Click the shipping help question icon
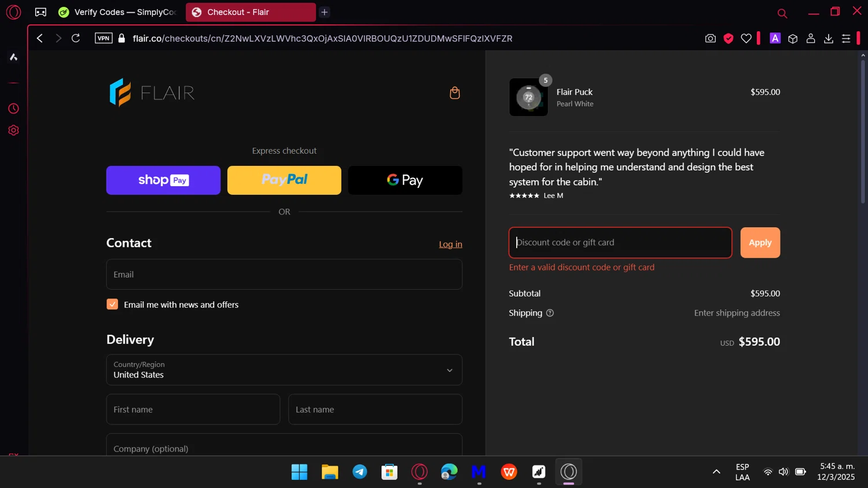 coord(550,313)
